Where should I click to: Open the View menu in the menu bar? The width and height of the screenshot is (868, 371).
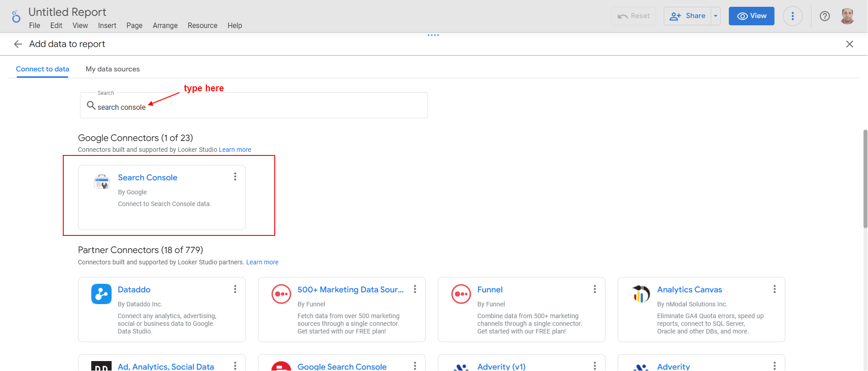pyautogui.click(x=80, y=25)
